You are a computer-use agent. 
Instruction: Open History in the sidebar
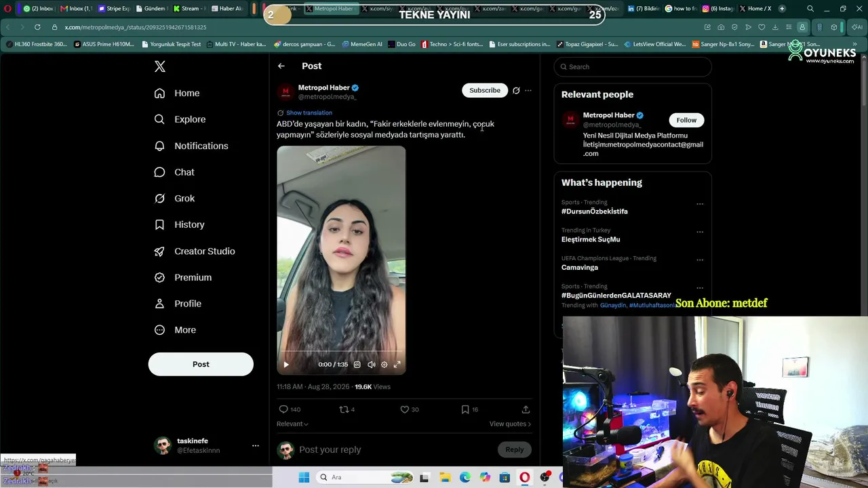(179, 224)
